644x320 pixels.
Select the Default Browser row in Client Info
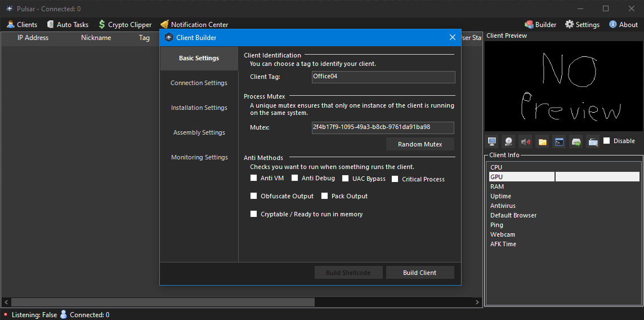coord(564,215)
